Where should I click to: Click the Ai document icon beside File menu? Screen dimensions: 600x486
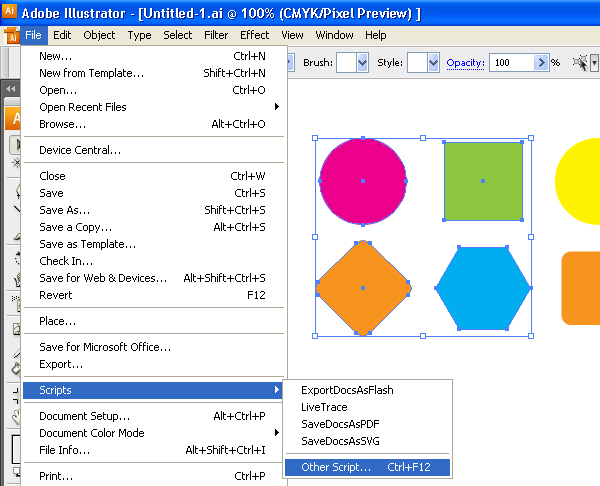click(12, 36)
